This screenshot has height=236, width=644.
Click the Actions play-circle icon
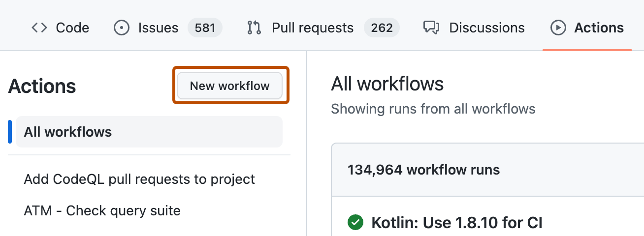[558, 28]
